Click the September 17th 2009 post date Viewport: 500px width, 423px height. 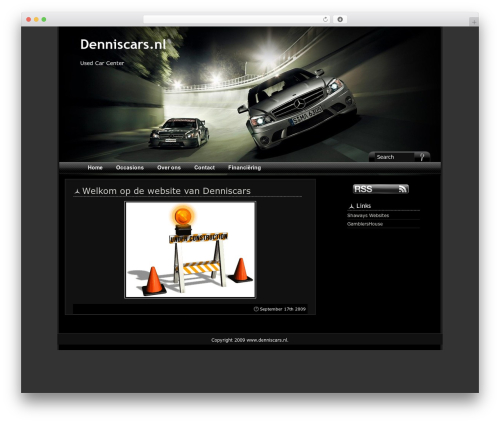point(283,309)
